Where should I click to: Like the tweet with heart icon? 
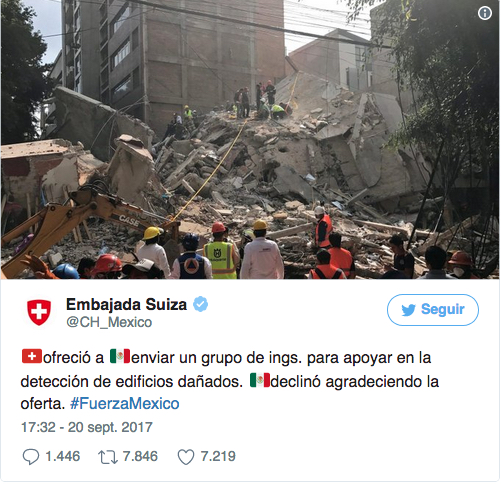click(x=186, y=457)
